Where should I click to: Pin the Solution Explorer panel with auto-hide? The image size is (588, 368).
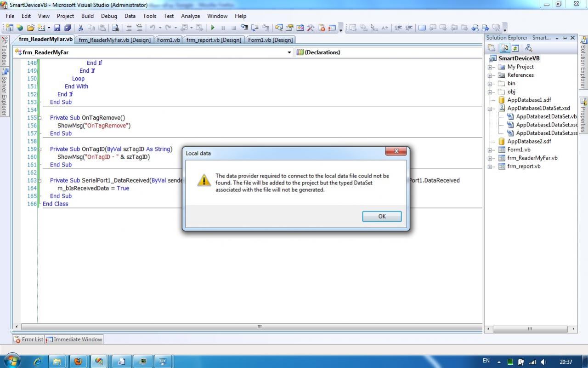click(565, 38)
